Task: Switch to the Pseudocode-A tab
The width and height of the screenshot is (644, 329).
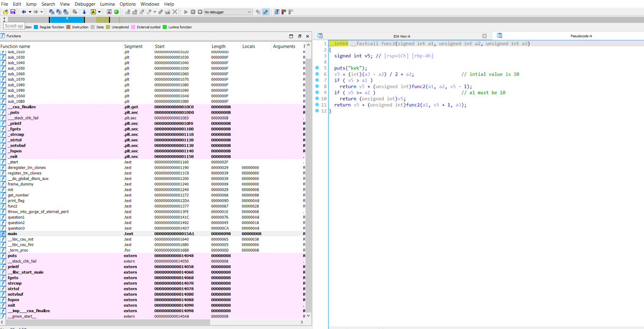Action: coord(581,36)
